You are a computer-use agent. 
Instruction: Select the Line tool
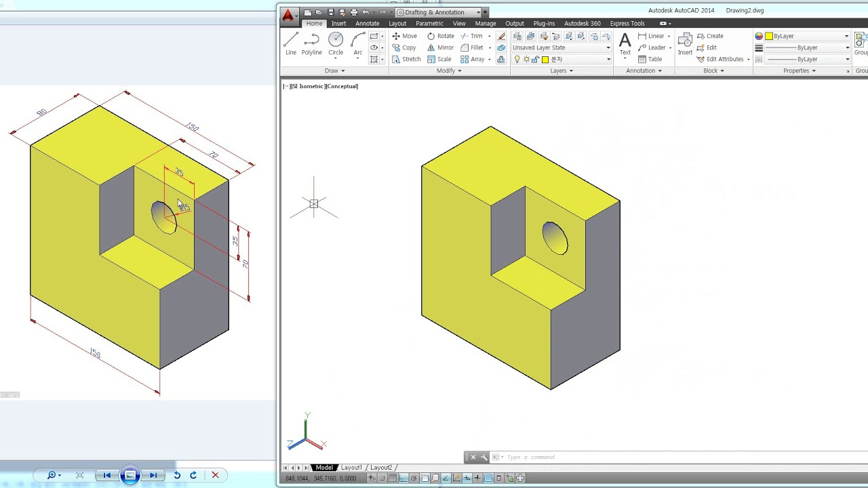(x=291, y=45)
